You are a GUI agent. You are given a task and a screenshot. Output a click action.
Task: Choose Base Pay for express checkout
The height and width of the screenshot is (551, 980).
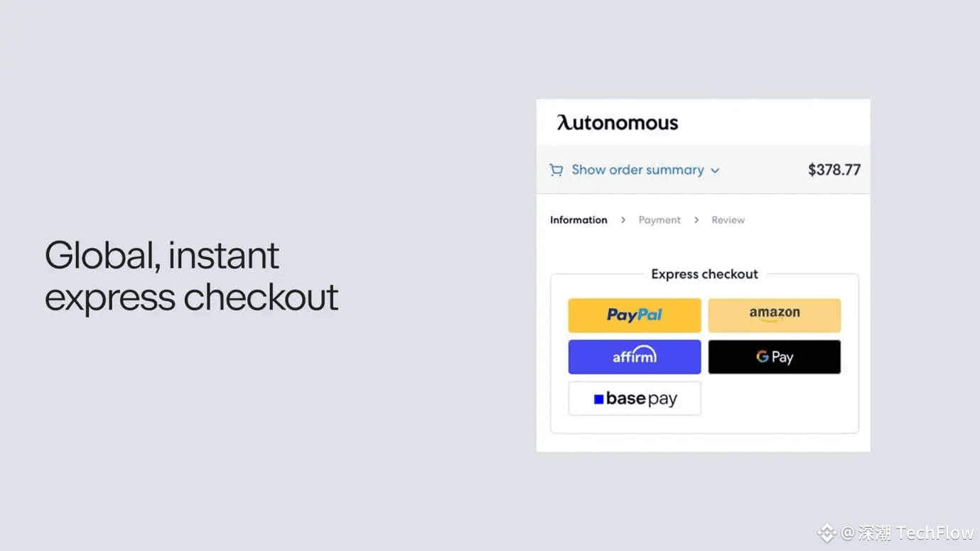click(x=634, y=398)
